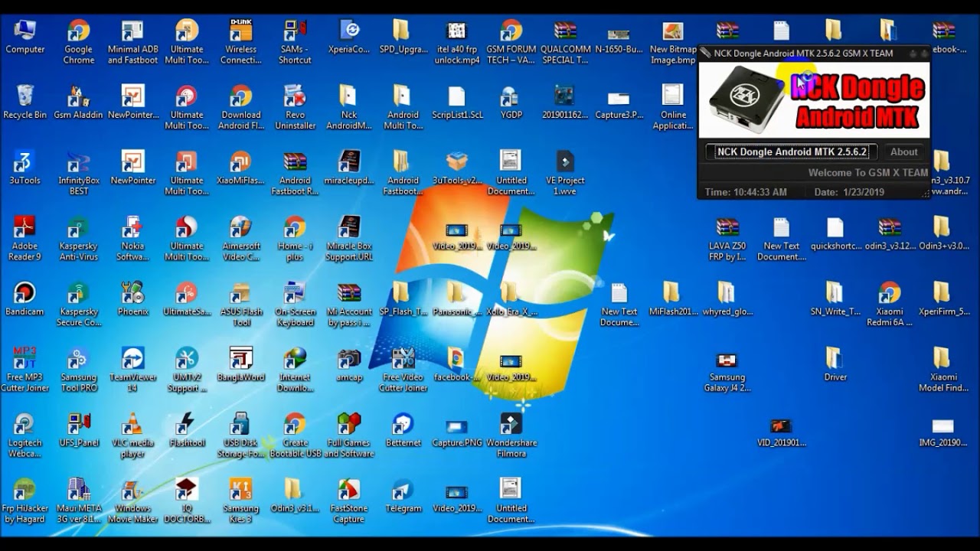Click the YGDP desktop icon
The height and width of the screenshot is (551, 980).
click(x=511, y=103)
